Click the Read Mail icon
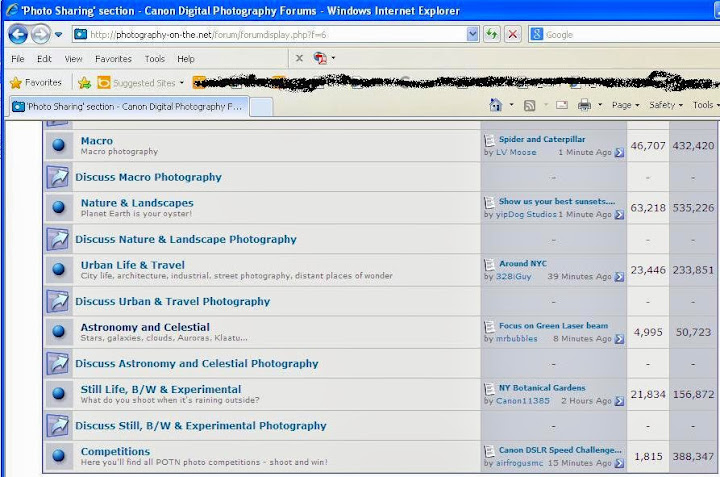The image size is (720, 477). point(562,105)
